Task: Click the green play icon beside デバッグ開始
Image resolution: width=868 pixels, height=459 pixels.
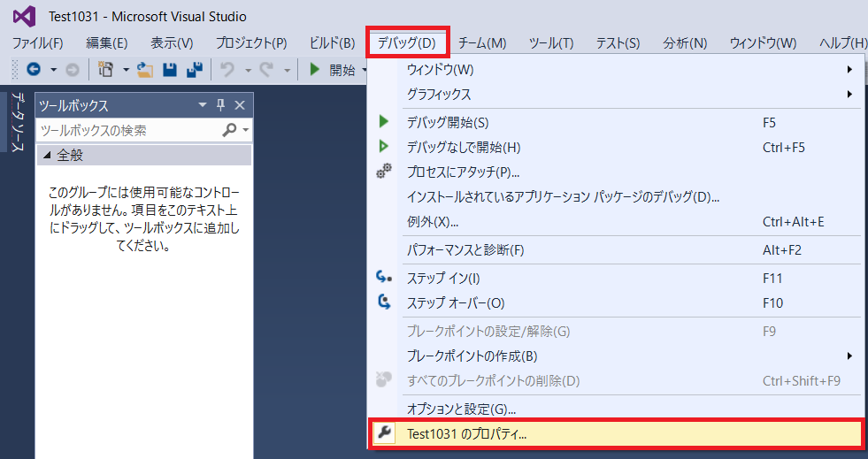Action: point(384,122)
